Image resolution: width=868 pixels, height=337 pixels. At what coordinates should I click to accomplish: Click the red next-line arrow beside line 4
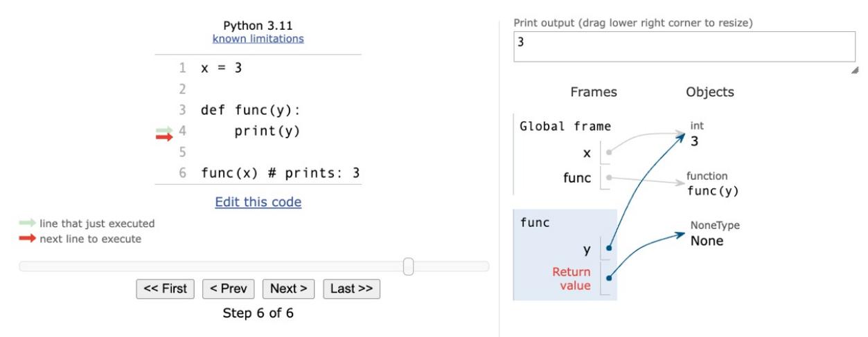tap(164, 137)
